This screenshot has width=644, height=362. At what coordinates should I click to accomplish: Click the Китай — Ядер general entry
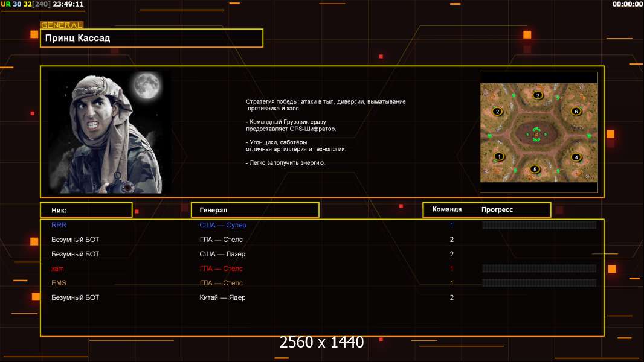coord(222,297)
